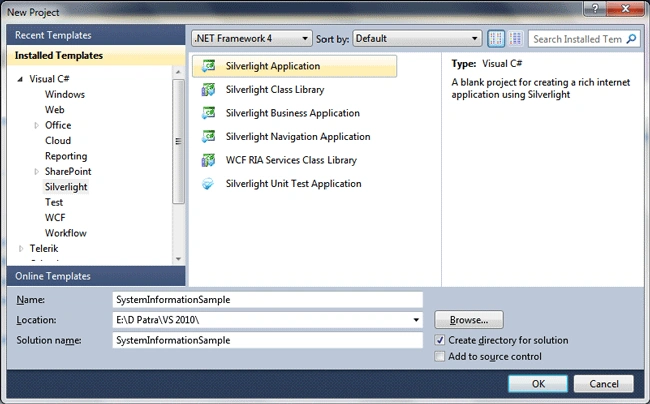Click the project Name input field
The image size is (650, 404).
pyautogui.click(x=267, y=300)
